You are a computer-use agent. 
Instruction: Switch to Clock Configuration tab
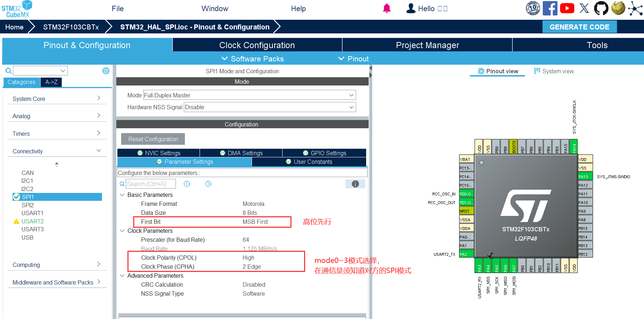257,45
